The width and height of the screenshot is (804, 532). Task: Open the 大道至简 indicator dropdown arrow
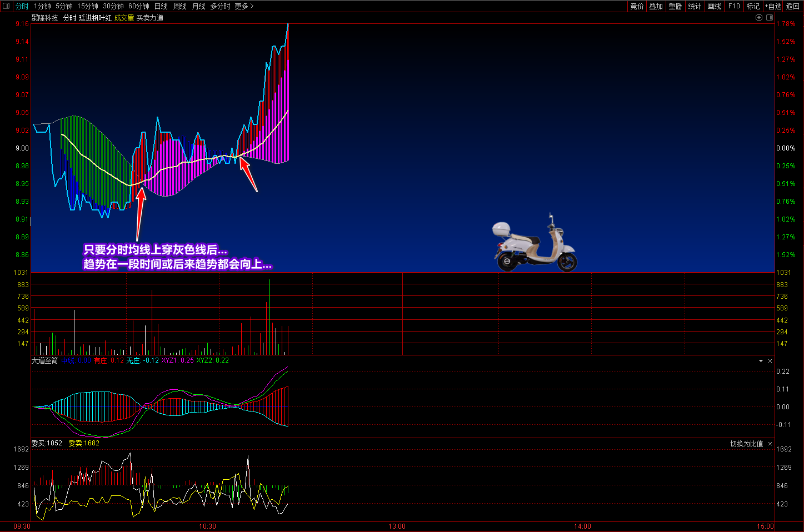[761, 361]
